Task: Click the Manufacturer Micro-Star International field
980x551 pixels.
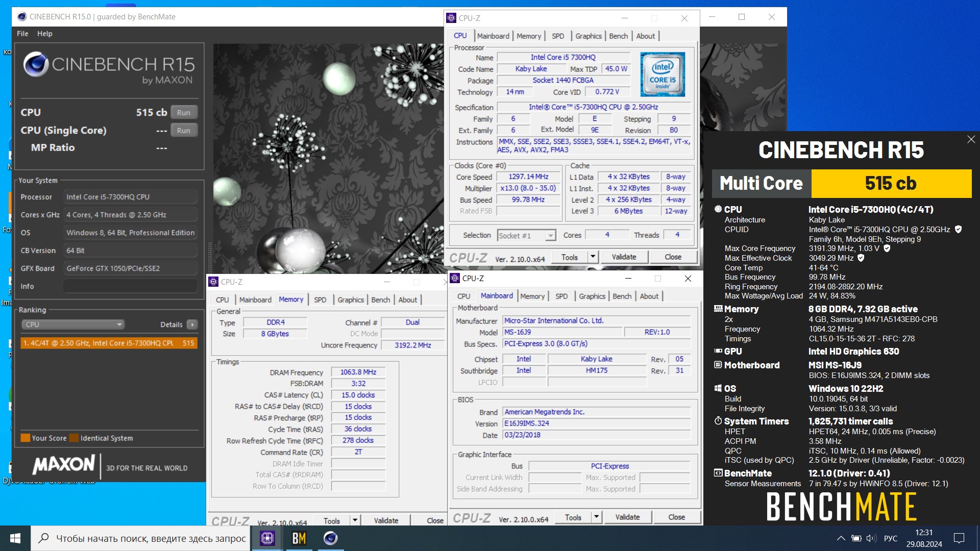Action: click(597, 321)
